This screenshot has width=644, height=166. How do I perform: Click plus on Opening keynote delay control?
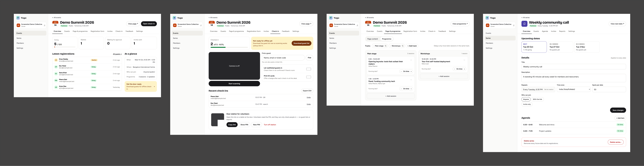[411, 71]
